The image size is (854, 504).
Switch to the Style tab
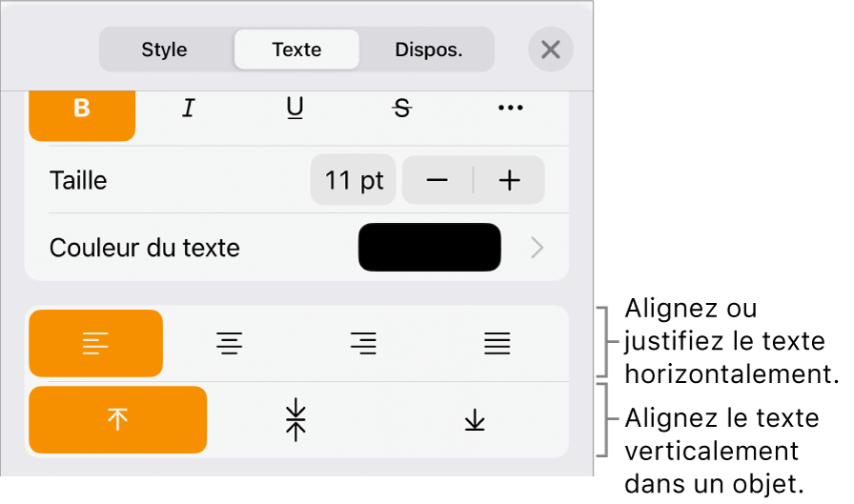point(165,50)
